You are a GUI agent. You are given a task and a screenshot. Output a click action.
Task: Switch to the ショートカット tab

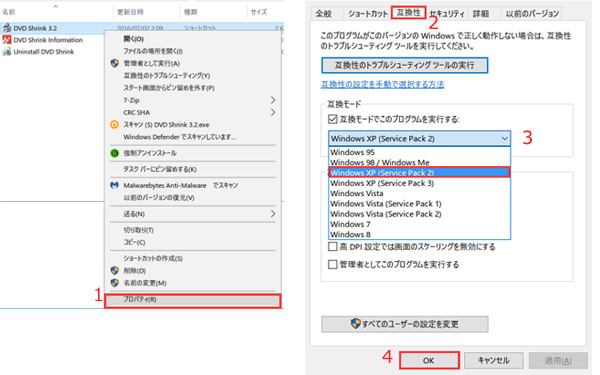coord(368,14)
